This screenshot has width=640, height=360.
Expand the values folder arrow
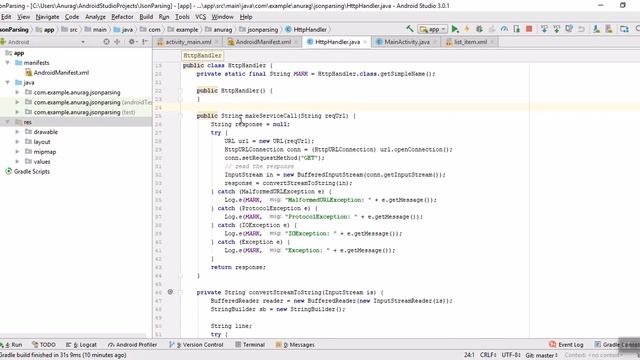17,161
